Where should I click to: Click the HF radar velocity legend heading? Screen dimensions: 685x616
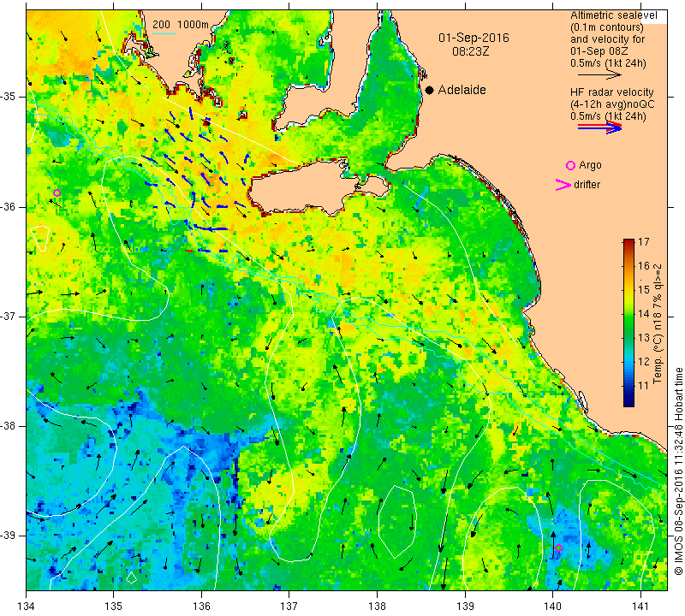point(611,92)
